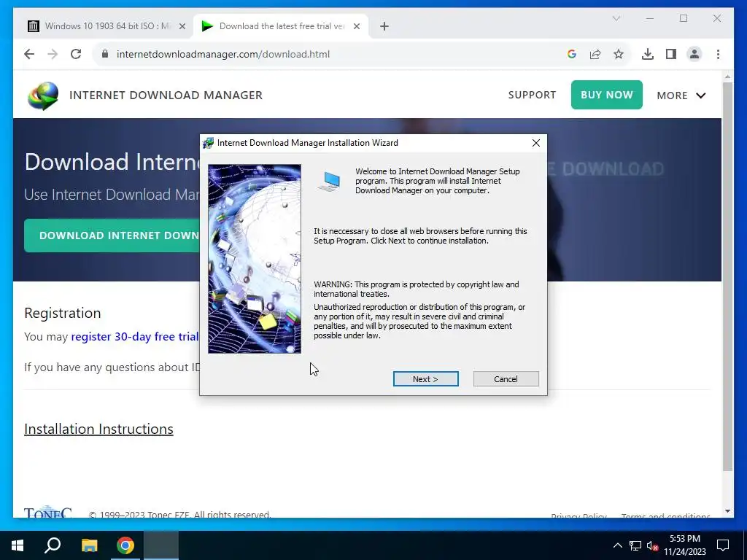This screenshot has height=560, width=747.
Task: Open the Installation Instructions link
Action: coord(98,429)
